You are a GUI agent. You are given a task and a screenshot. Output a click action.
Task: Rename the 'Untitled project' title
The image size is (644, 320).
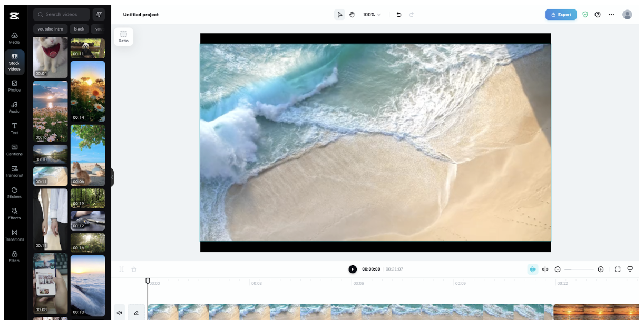pos(141,15)
